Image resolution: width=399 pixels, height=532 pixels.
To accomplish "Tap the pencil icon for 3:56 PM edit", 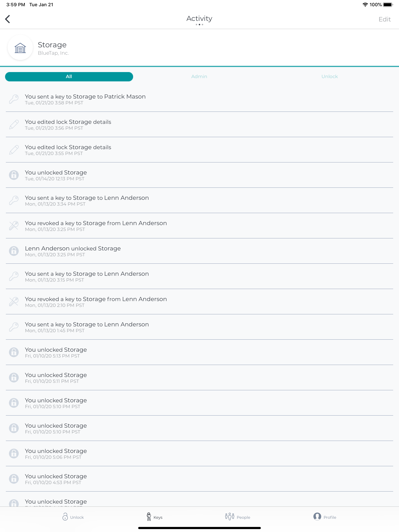I will coord(14,124).
